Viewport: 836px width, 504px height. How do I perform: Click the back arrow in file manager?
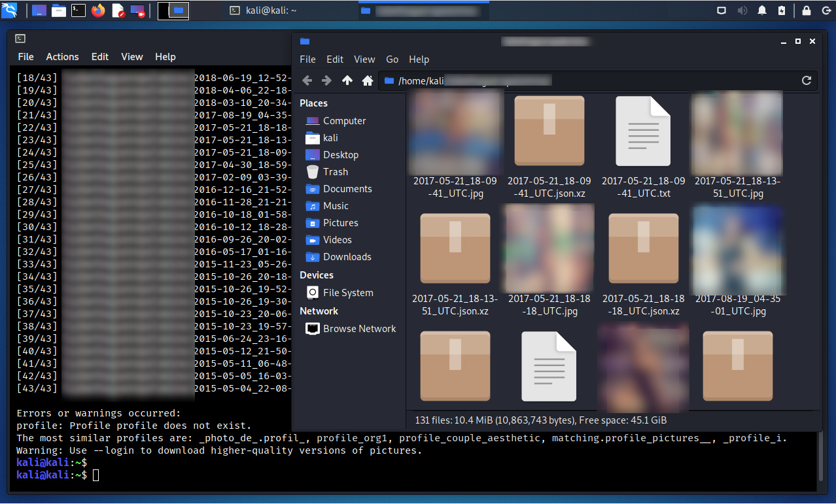click(307, 80)
